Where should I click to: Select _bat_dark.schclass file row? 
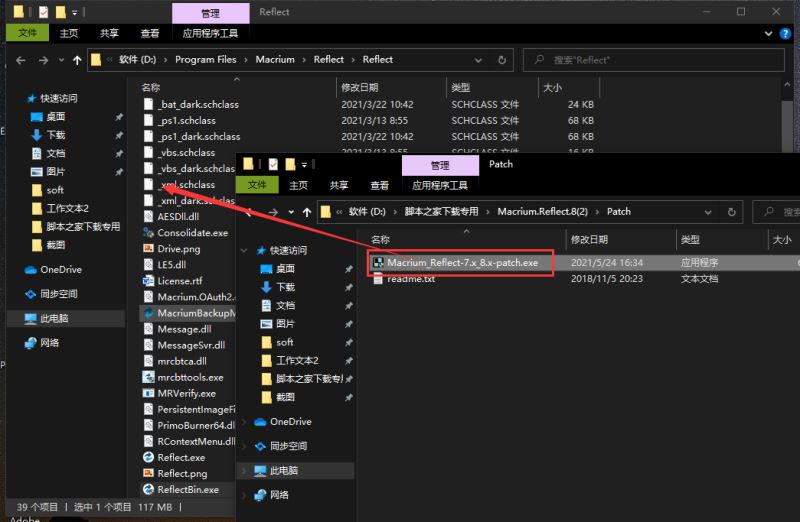(369, 104)
